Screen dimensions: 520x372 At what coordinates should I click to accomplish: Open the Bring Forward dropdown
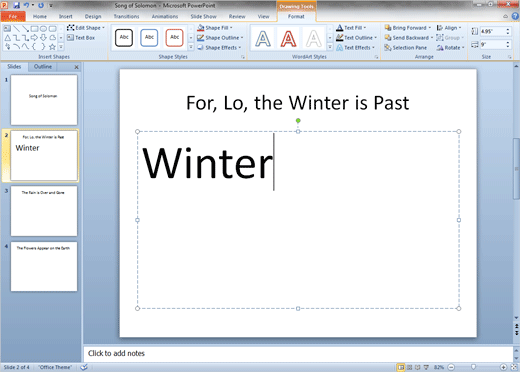[408, 28]
